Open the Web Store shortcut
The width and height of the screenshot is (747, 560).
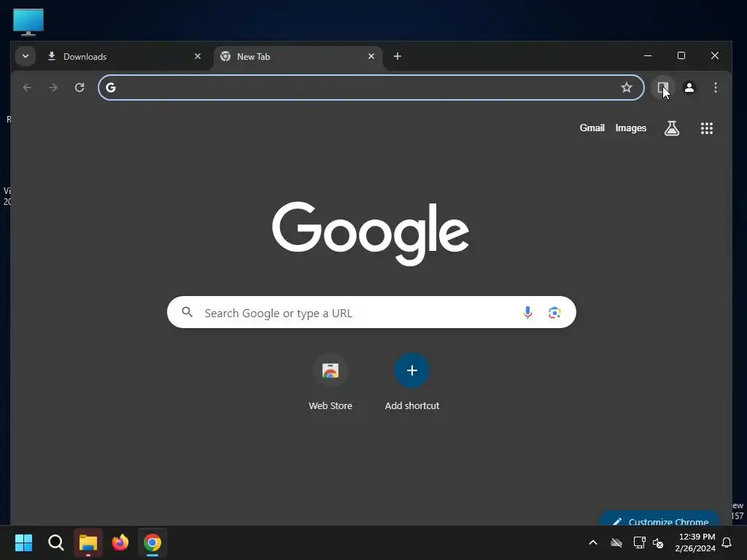click(x=330, y=382)
